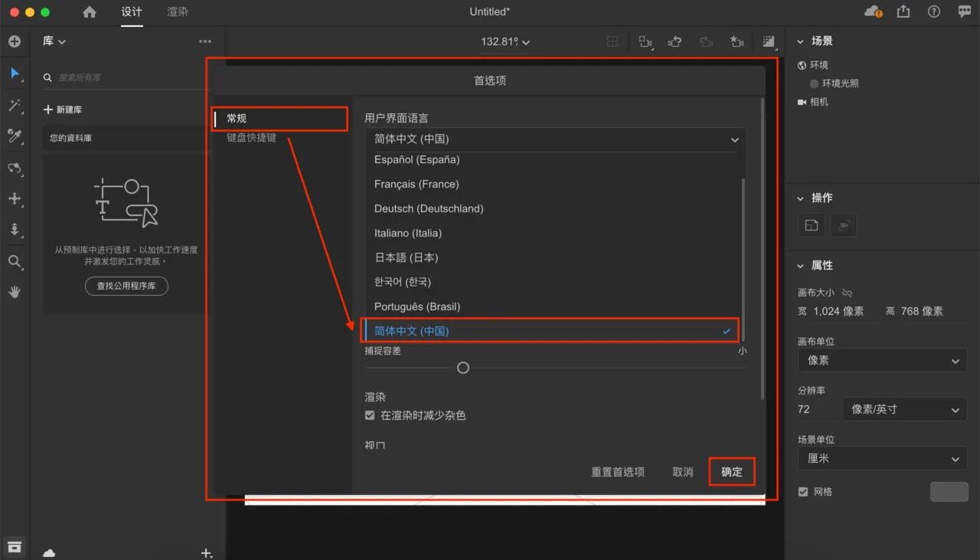This screenshot has height=560, width=980.
Task: Click the canvas link constraint icon beside 画布大小
Action: [x=848, y=293]
